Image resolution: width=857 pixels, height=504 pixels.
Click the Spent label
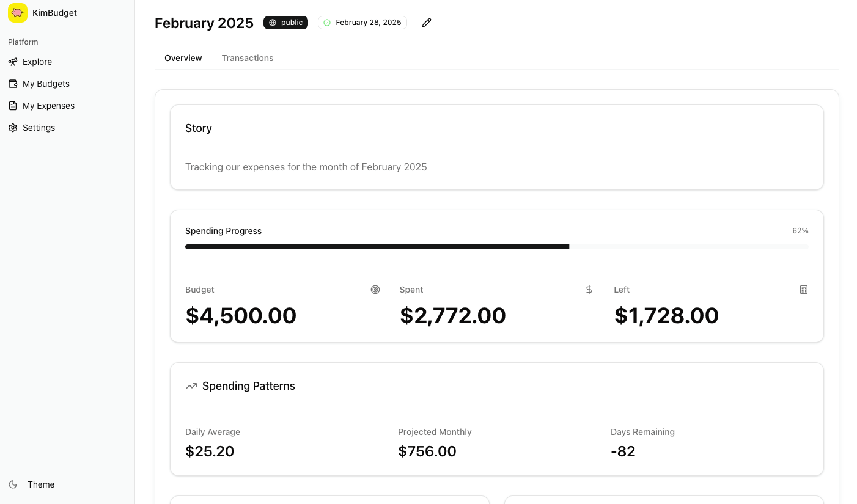pos(411,290)
